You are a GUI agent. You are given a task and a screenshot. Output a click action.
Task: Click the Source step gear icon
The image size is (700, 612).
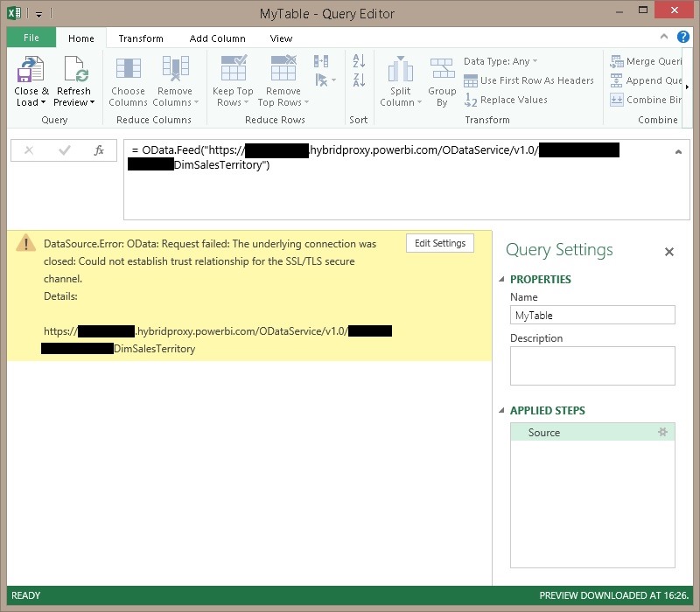tap(663, 432)
